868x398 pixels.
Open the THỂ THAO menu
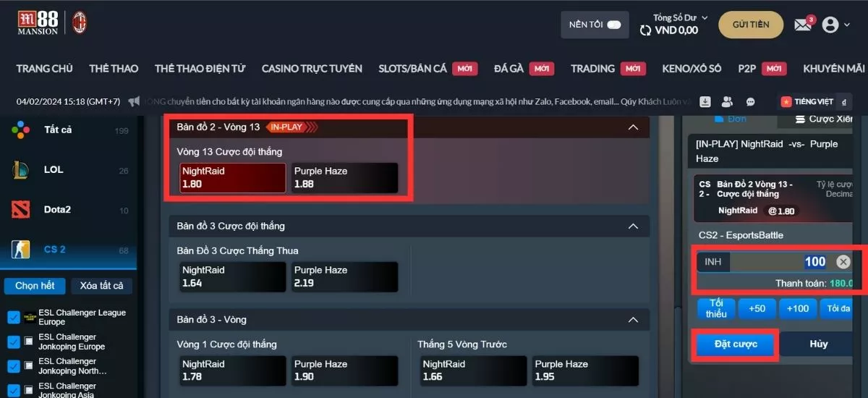click(x=114, y=69)
